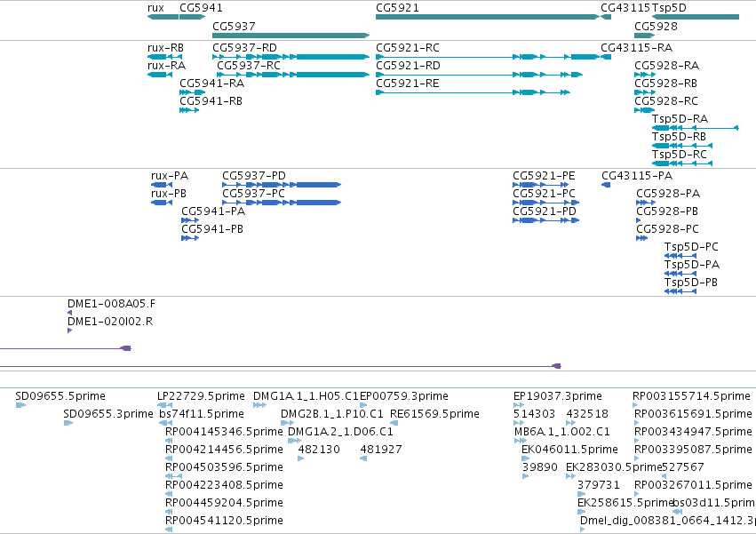Click RE61569.5prime feature

394,423
